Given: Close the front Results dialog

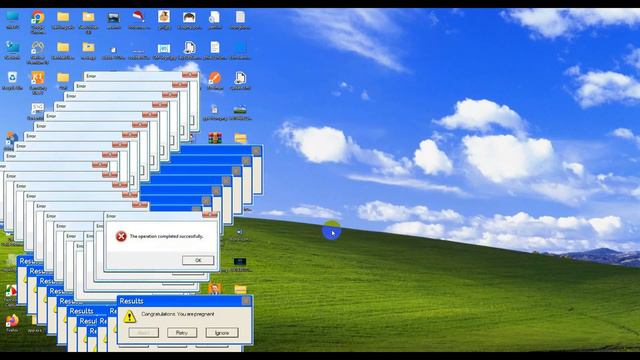Looking at the screenshot, I should (x=246, y=301).
